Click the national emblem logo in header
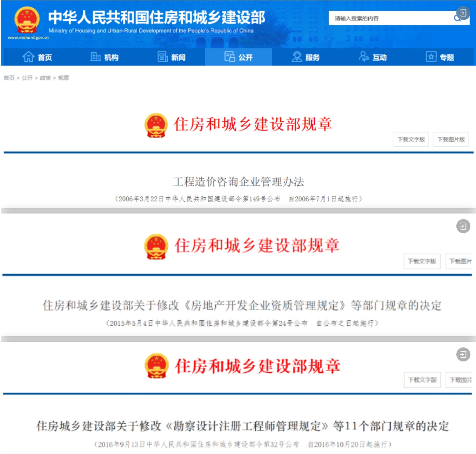The image size is (476, 454). pos(27,20)
